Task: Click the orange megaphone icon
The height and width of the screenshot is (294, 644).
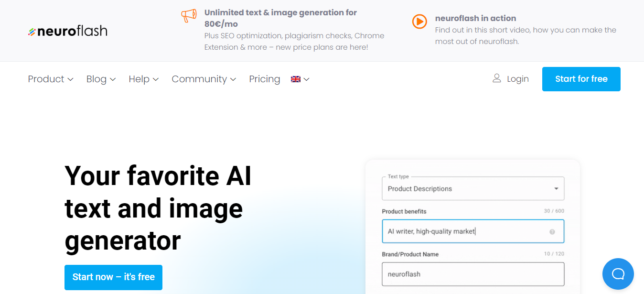Action: 189,16
